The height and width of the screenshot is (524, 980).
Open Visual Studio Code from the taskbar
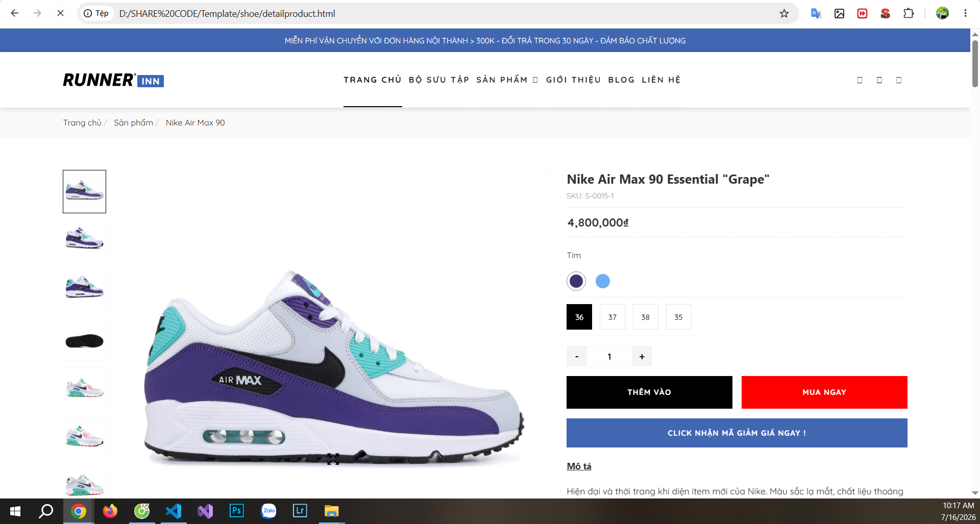174,511
